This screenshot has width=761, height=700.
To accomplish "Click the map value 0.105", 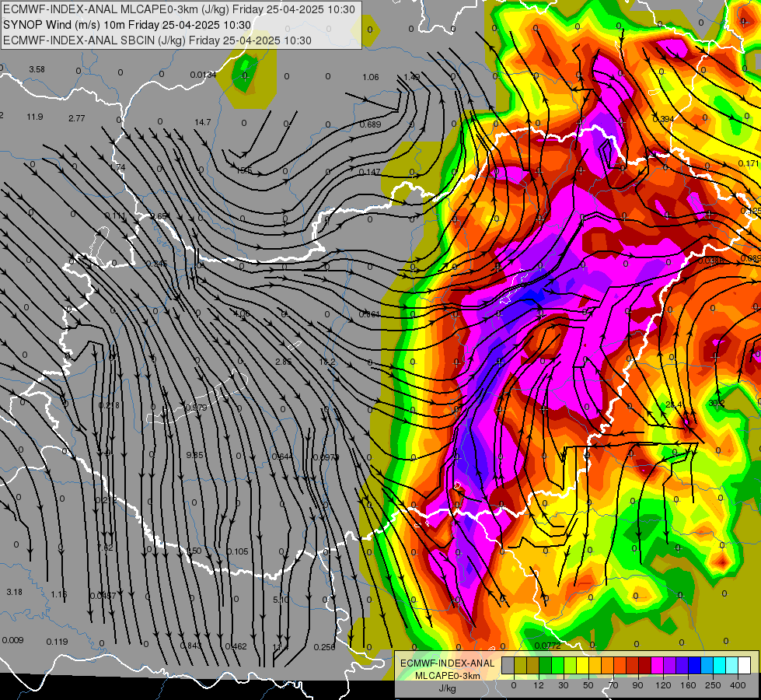I will coord(237,551).
